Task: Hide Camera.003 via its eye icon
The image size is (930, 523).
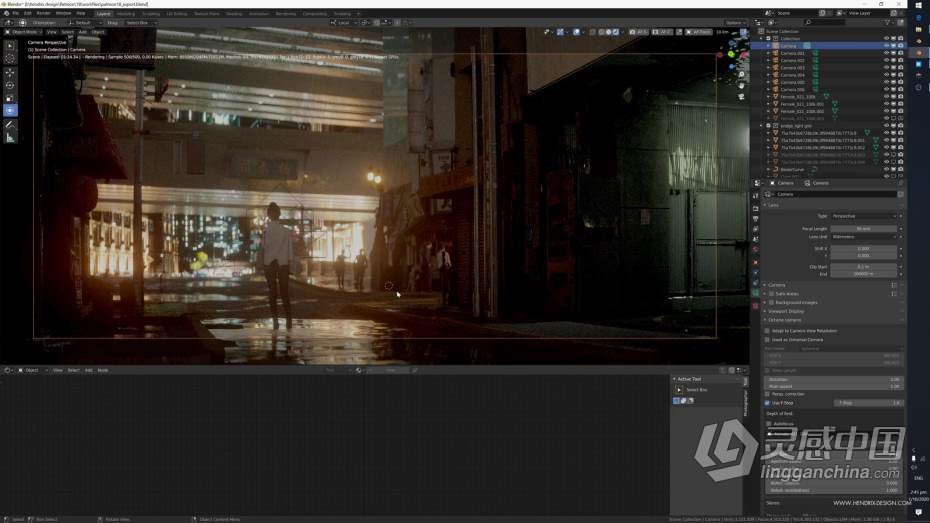Action: click(x=887, y=68)
